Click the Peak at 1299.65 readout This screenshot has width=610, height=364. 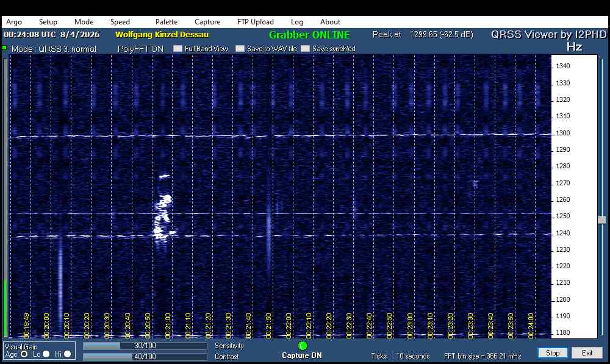click(423, 35)
